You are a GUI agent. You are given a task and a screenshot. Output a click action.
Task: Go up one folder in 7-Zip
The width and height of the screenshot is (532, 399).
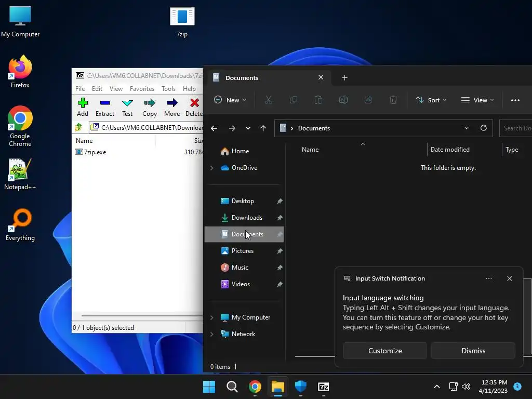(x=79, y=128)
